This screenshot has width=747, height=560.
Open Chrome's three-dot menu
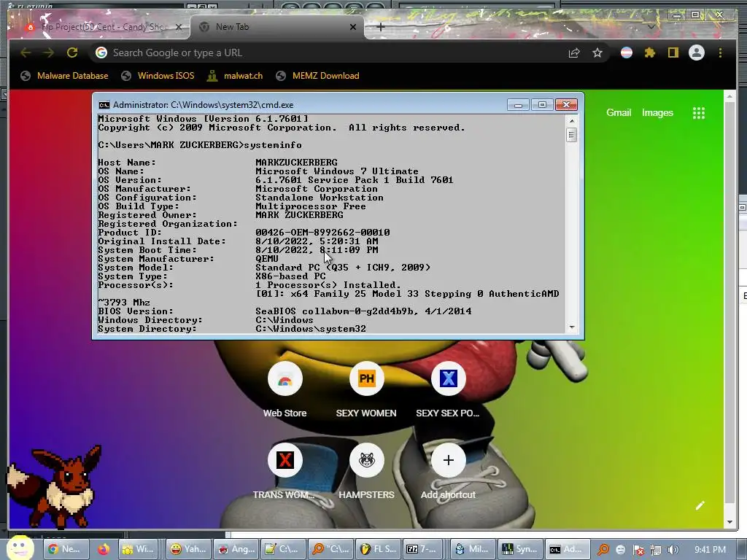(720, 52)
